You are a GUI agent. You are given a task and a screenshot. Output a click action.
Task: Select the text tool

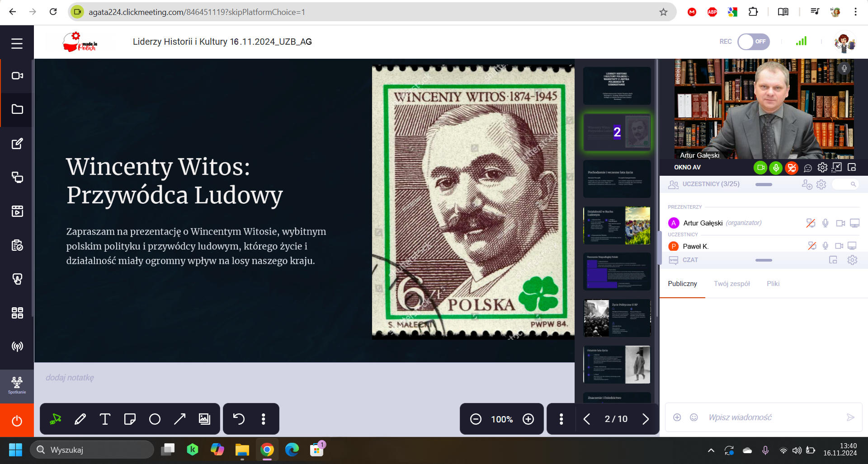(x=105, y=419)
